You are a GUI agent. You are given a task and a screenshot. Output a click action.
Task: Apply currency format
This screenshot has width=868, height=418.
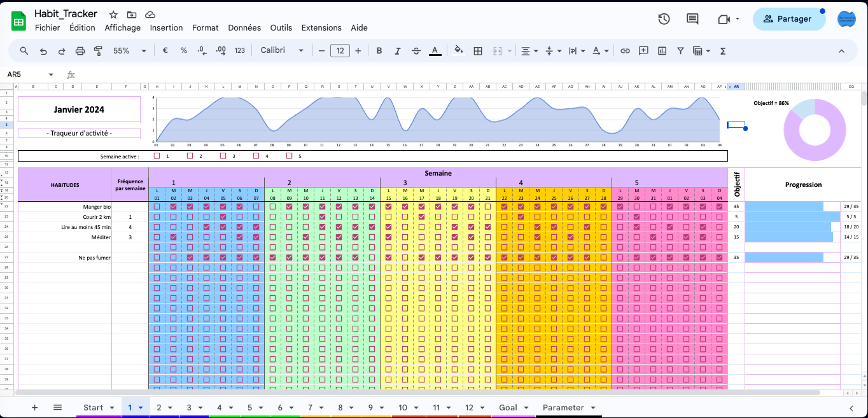click(165, 50)
